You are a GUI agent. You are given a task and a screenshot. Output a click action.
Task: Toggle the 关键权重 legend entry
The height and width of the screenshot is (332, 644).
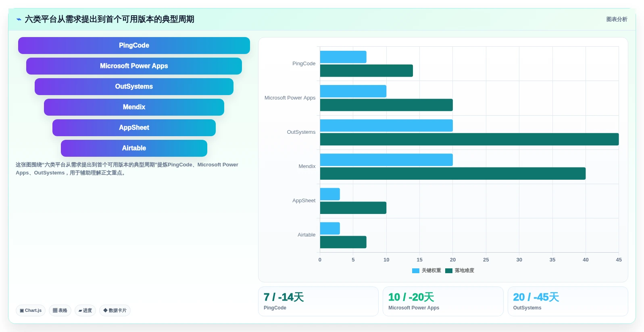point(427,271)
